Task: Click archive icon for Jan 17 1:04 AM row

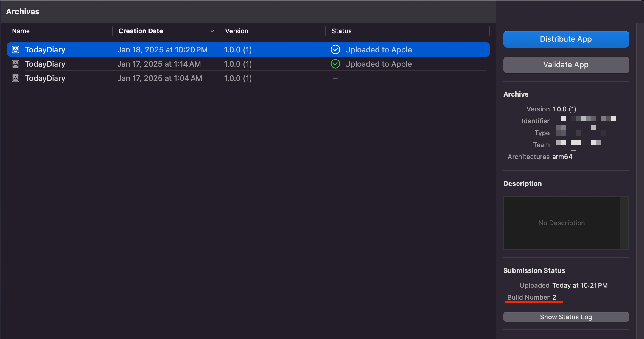Action: click(x=15, y=78)
